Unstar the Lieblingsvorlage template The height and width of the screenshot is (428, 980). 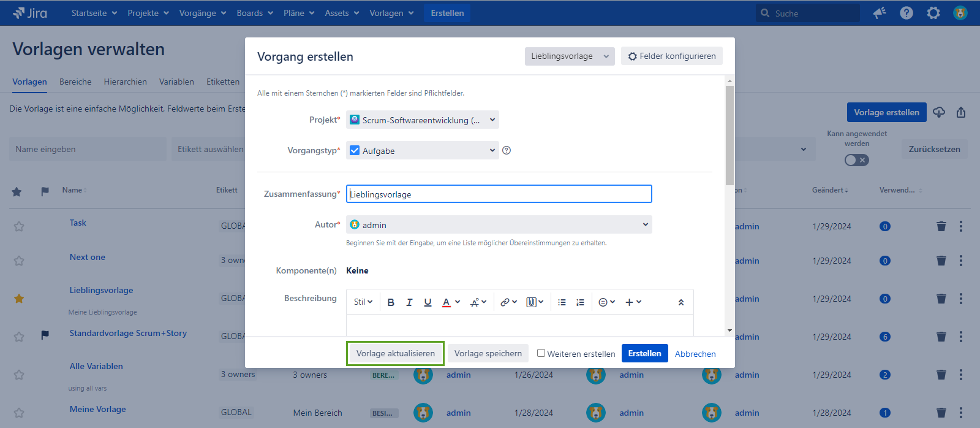(x=19, y=299)
